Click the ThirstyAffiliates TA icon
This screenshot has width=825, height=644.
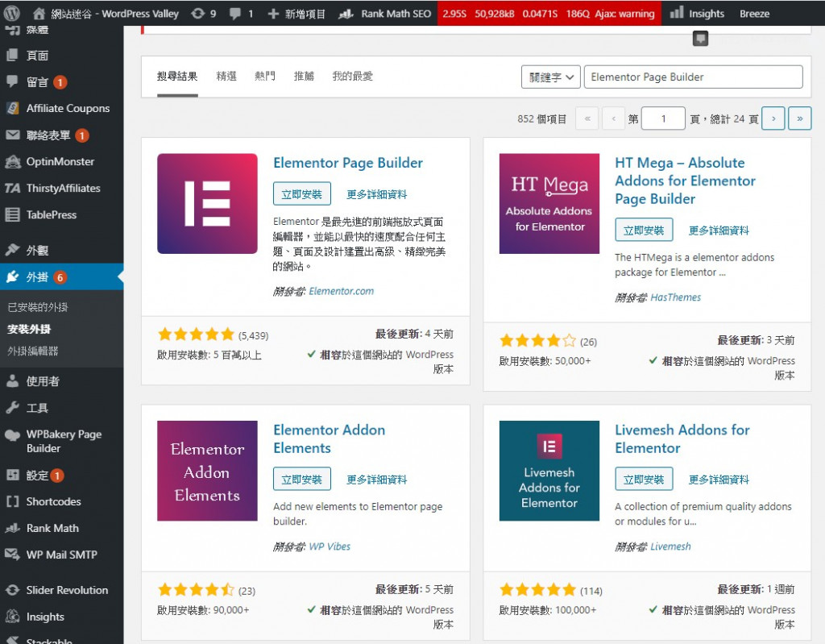click(x=12, y=188)
